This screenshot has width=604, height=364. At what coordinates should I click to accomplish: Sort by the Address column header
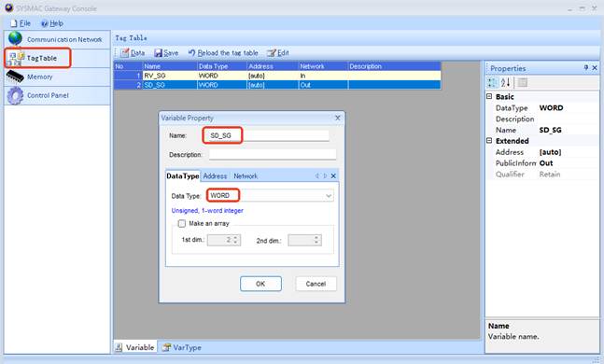pos(273,66)
